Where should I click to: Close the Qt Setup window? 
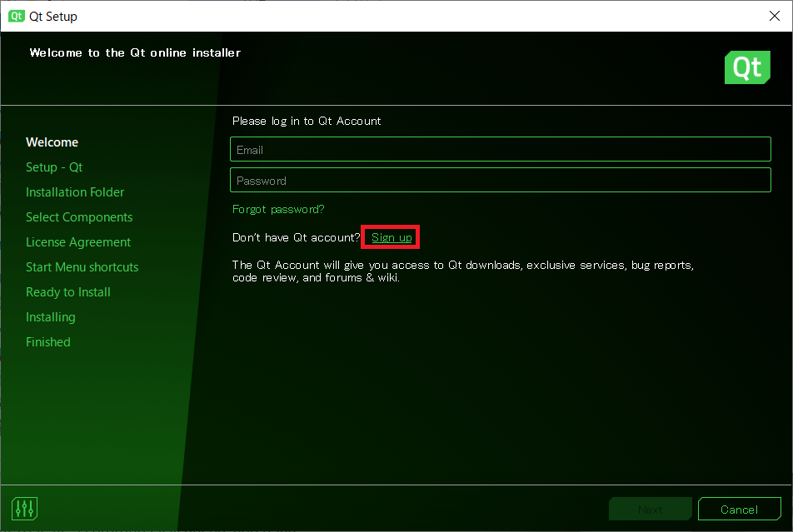pos(775,16)
